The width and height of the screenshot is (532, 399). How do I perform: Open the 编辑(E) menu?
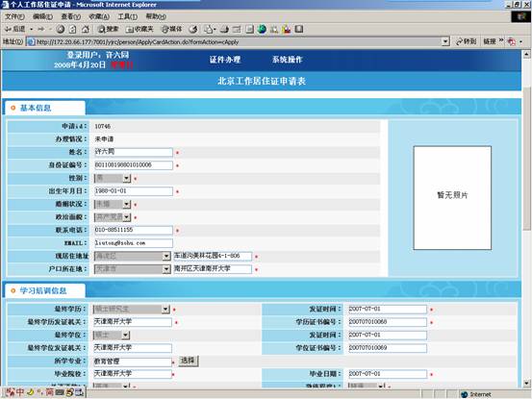point(42,16)
